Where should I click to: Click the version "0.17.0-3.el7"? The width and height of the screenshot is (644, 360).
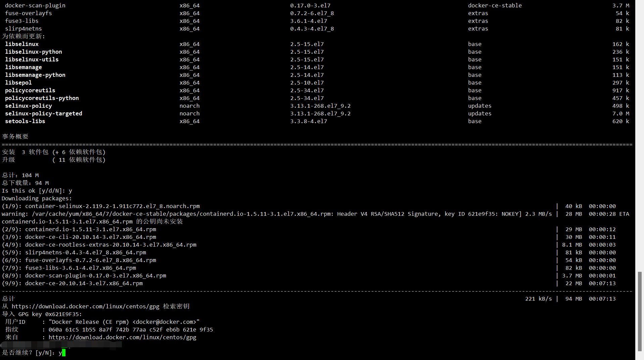click(x=310, y=5)
